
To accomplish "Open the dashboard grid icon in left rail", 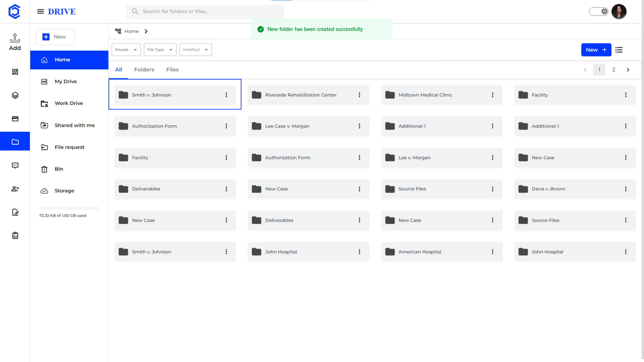I will coord(15,72).
